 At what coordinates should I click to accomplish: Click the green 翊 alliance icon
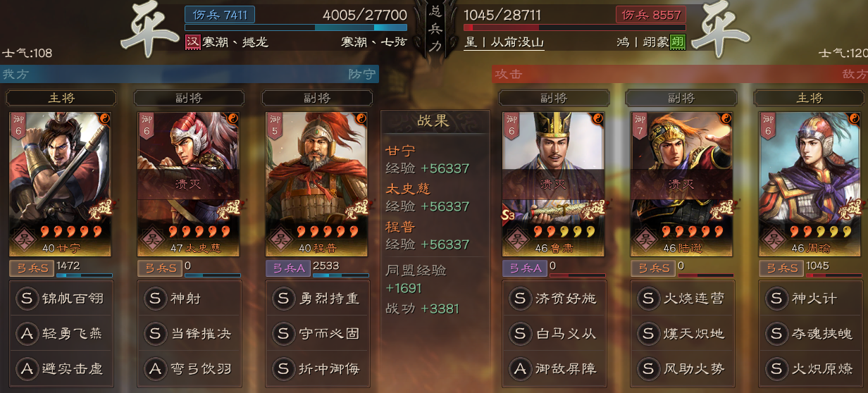(x=678, y=42)
